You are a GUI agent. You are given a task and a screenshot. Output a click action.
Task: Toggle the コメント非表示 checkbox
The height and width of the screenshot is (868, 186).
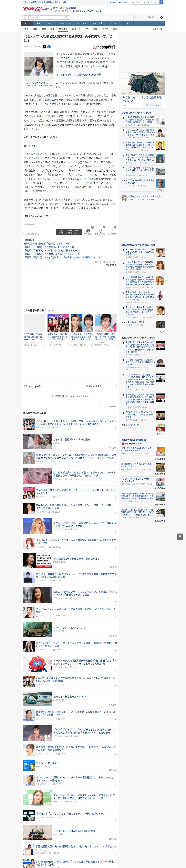102,407
